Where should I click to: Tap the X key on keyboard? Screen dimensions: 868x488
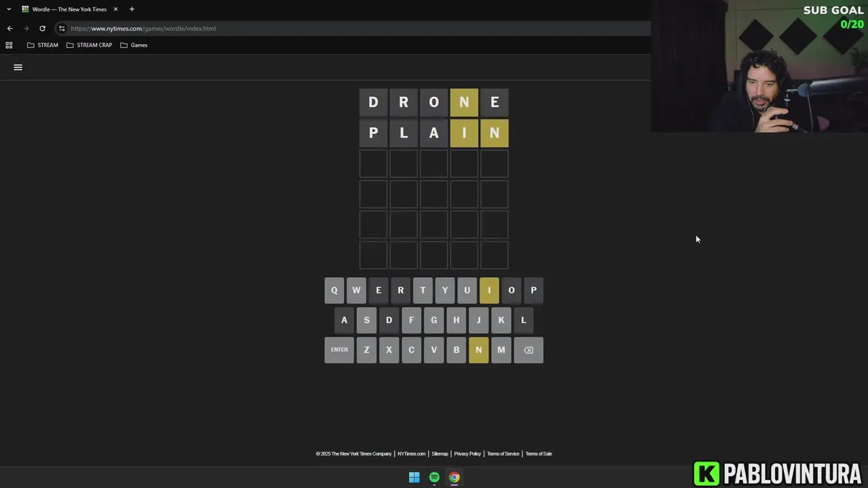coord(389,350)
